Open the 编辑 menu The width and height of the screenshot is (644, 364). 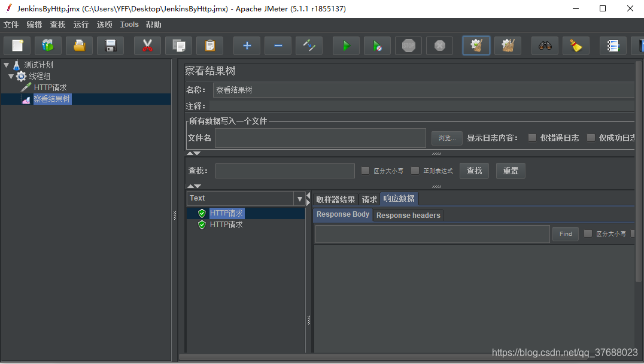tap(35, 25)
